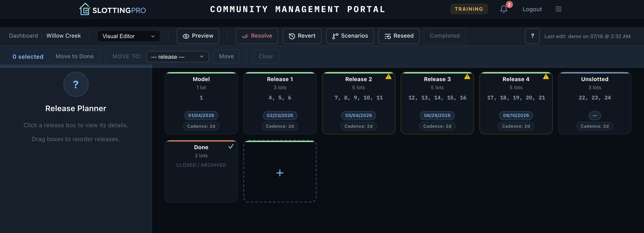Image resolution: width=644 pixels, height=233 pixels.
Task: Open the Visual Editor dropdown
Action: (129, 36)
